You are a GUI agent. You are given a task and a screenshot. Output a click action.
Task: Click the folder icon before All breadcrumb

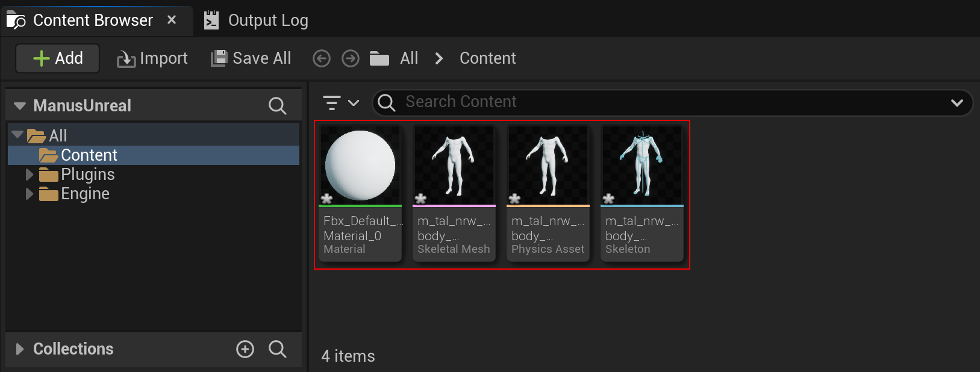379,58
